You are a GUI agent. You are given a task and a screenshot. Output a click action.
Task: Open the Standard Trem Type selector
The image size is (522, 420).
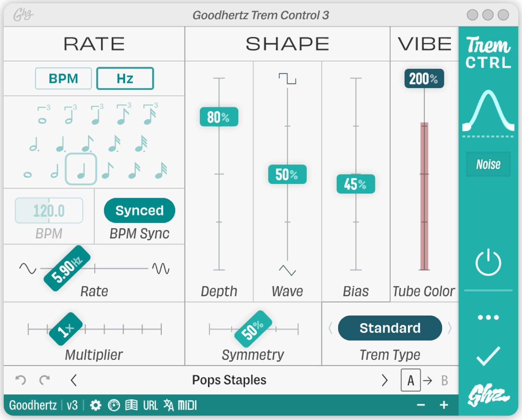pyautogui.click(x=390, y=328)
